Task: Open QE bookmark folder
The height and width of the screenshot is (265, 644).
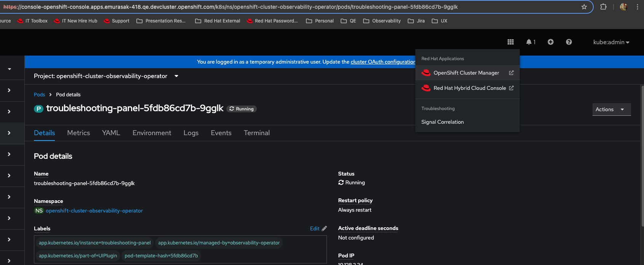Action: point(348,21)
